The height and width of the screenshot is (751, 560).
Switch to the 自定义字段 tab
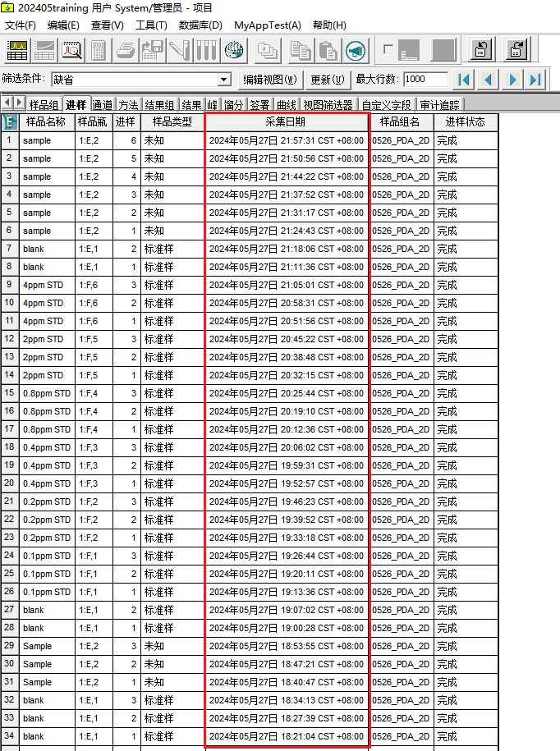pyautogui.click(x=387, y=105)
